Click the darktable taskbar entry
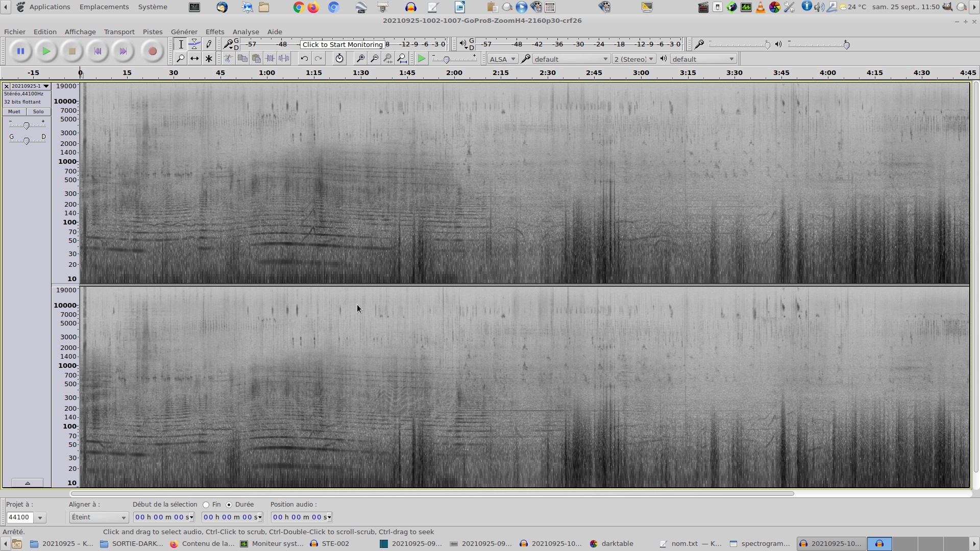This screenshot has width=980, height=551. pyautogui.click(x=612, y=544)
